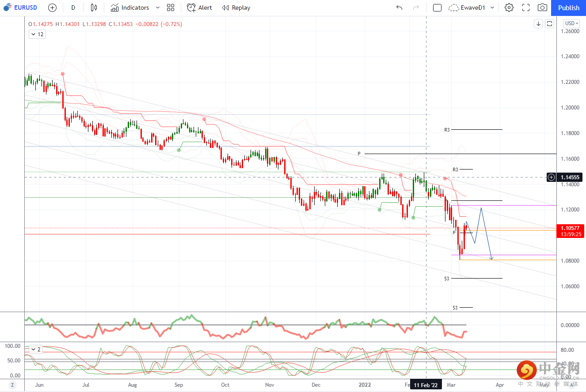
Task: Open the USD currency dropdown
Action: coord(571,23)
